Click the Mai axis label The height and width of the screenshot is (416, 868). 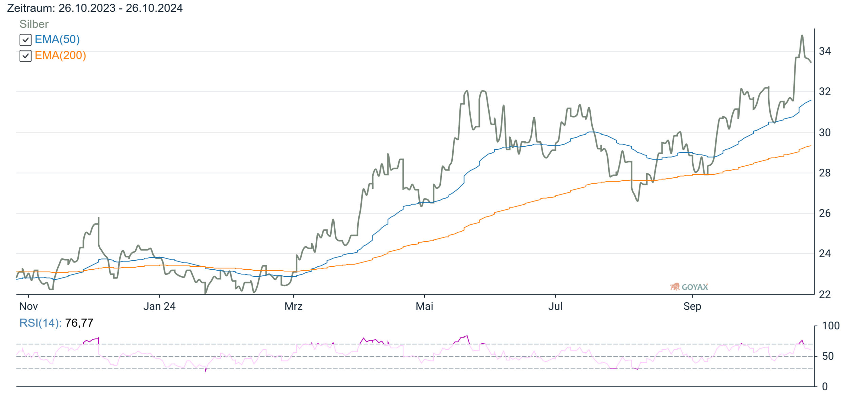point(425,306)
